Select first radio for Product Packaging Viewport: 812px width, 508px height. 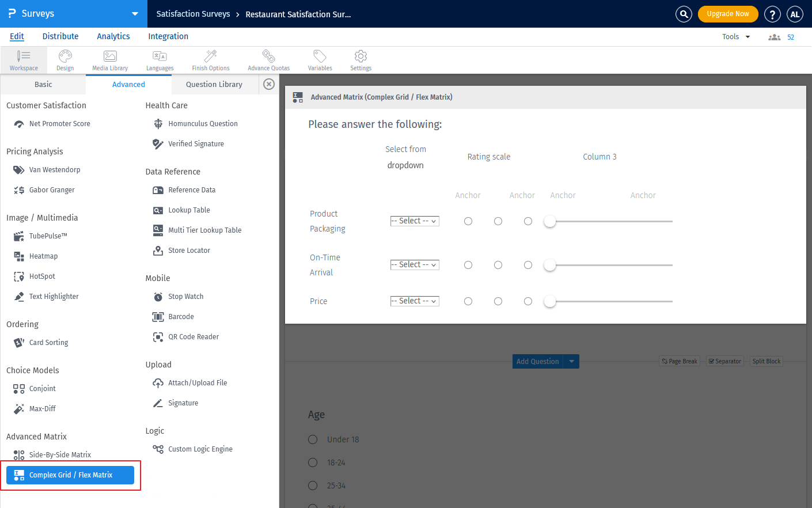click(468, 221)
